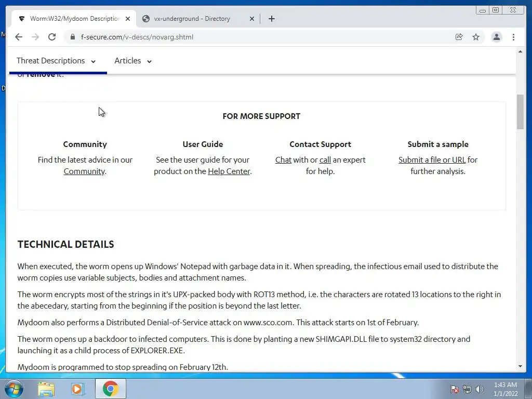Click the Contact Support heading
Viewport: 532px width, 399px height.
pyautogui.click(x=320, y=144)
